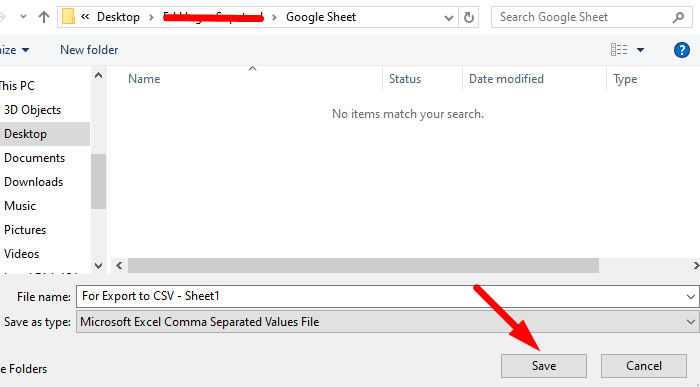The image size is (700, 387).
Task: Click the file list horizontal scrollbar
Action: pyautogui.click(x=363, y=266)
